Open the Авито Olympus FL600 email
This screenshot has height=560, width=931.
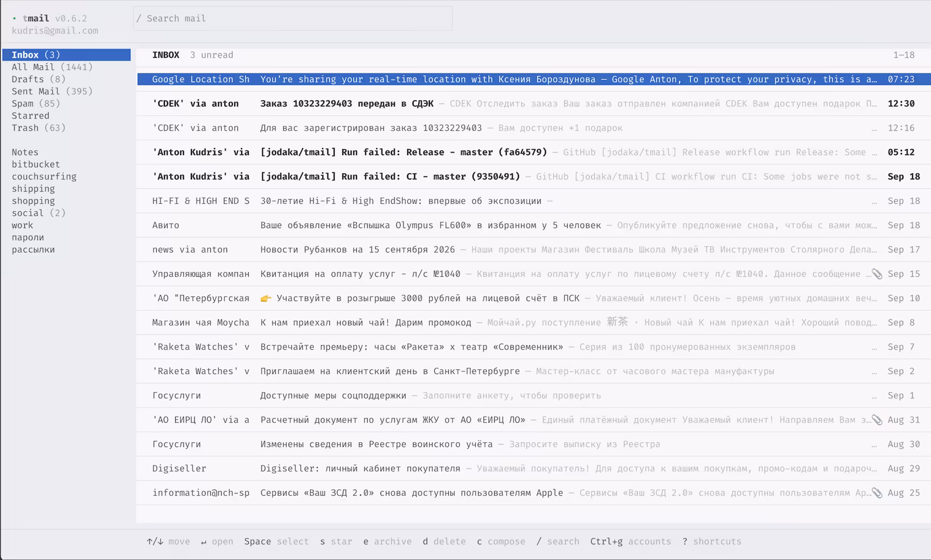[534, 225]
